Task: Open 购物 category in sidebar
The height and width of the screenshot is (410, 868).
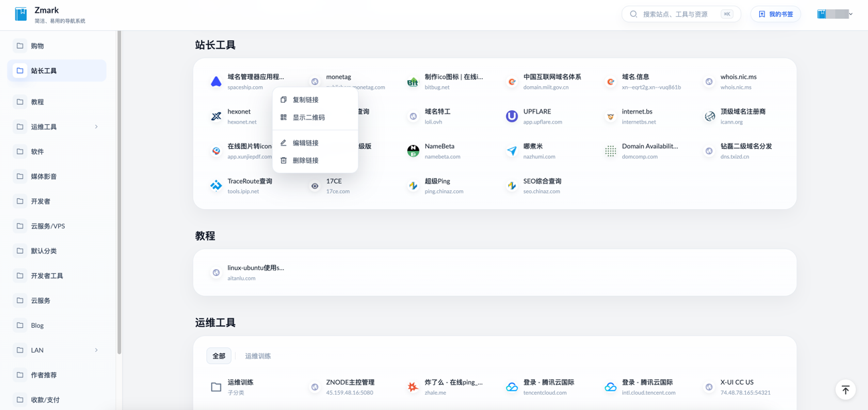Action: (x=57, y=46)
